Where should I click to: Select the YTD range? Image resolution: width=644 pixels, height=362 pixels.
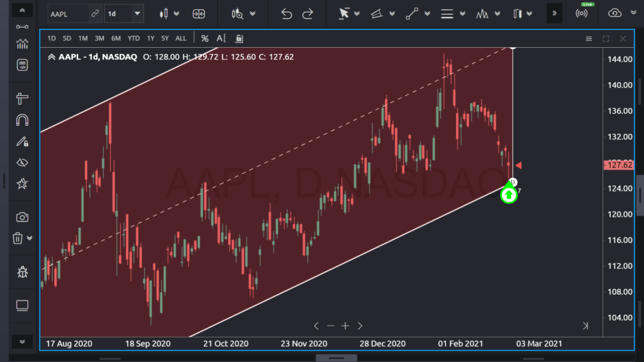click(133, 38)
